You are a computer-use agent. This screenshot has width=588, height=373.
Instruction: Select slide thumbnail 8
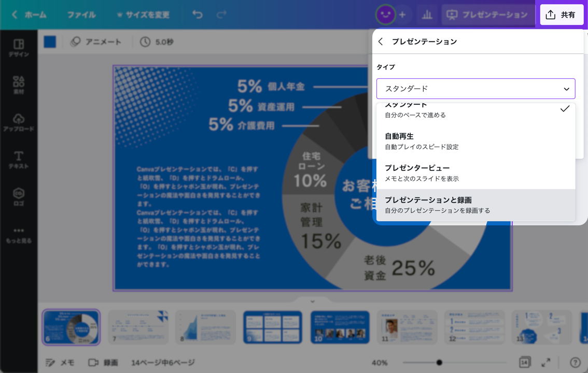click(205, 327)
